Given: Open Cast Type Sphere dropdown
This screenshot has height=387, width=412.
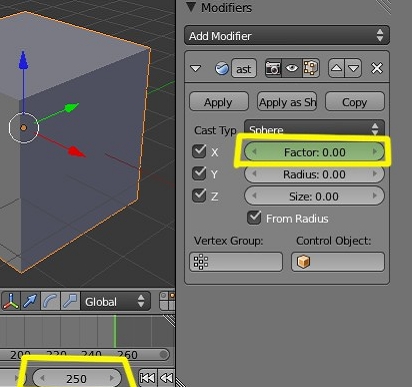Looking at the screenshot, I should click(314, 128).
